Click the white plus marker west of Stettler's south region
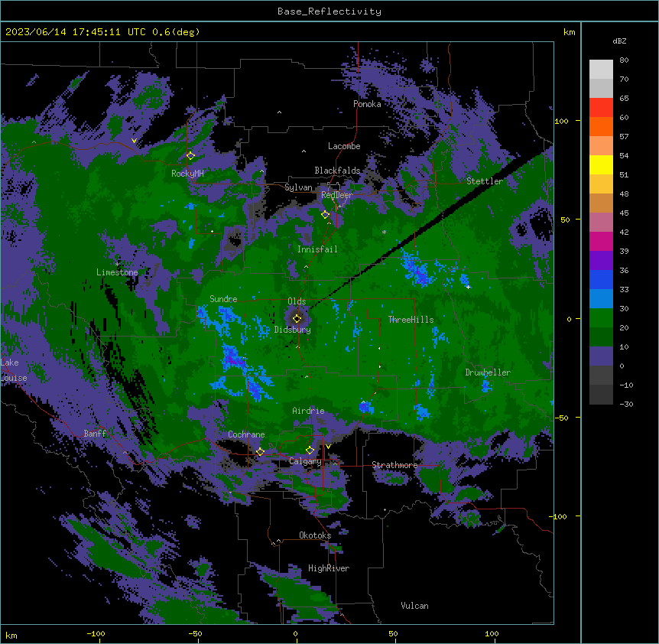Image resolution: width=659 pixels, height=644 pixels. (x=468, y=287)
